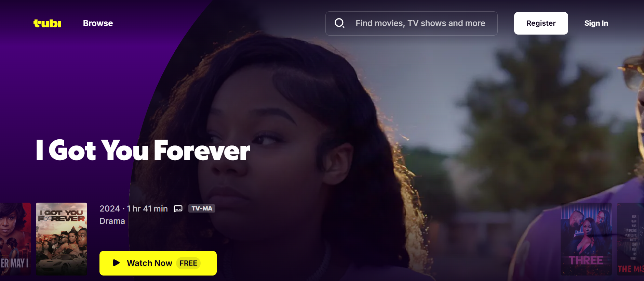
Task: Focus the Find movies search field
Action: click(x=412, y=23)
